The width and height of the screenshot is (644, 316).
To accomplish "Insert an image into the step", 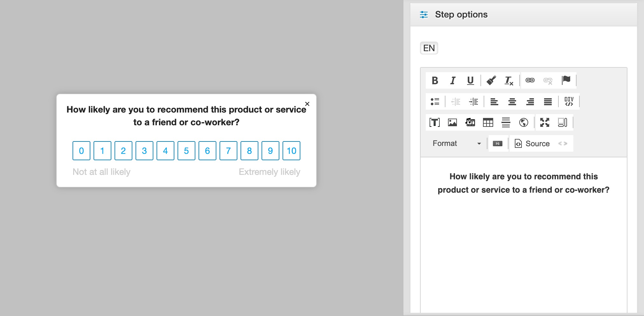I will (x=452, y=122).
